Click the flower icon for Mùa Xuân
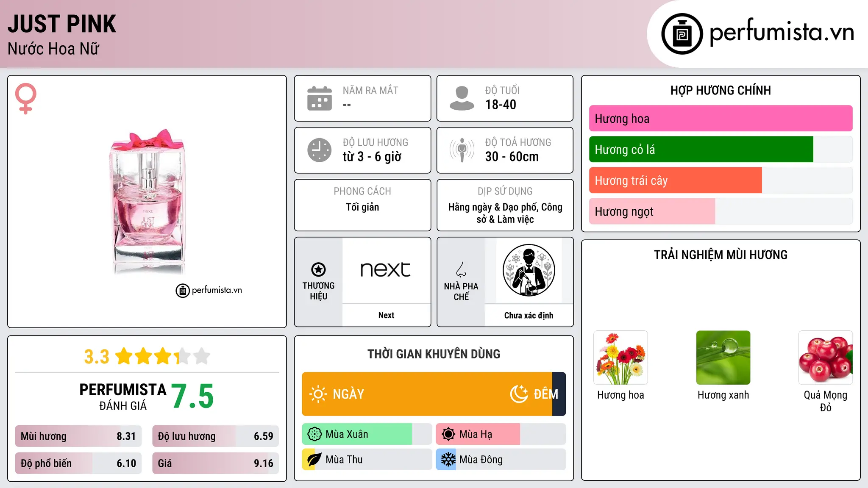Viewport: 868px width, 488px height. tap(314, 434)
